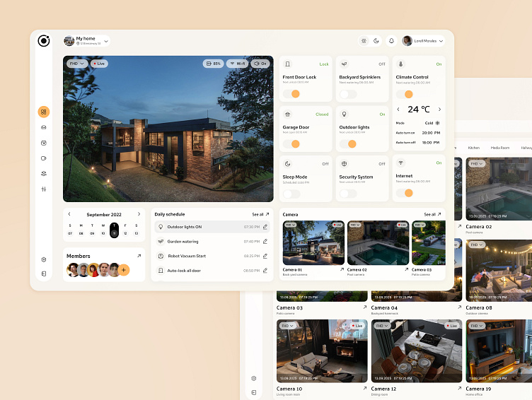532x400 pixels.
Task: Click the notification bell icon
Action: coord(391,41)
